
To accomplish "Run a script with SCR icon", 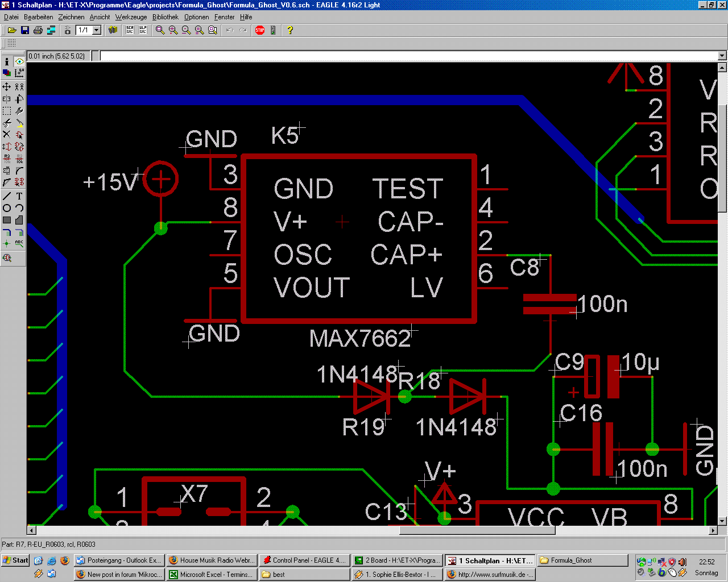I will click(130, 30).
